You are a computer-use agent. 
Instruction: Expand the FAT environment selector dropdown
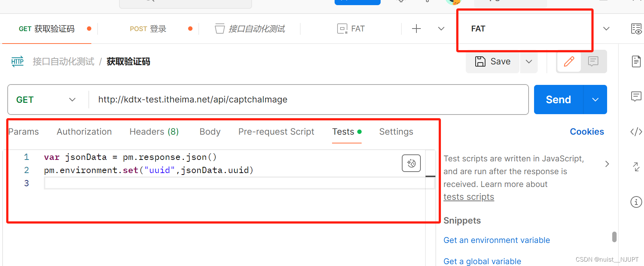[x=606, y=29]
